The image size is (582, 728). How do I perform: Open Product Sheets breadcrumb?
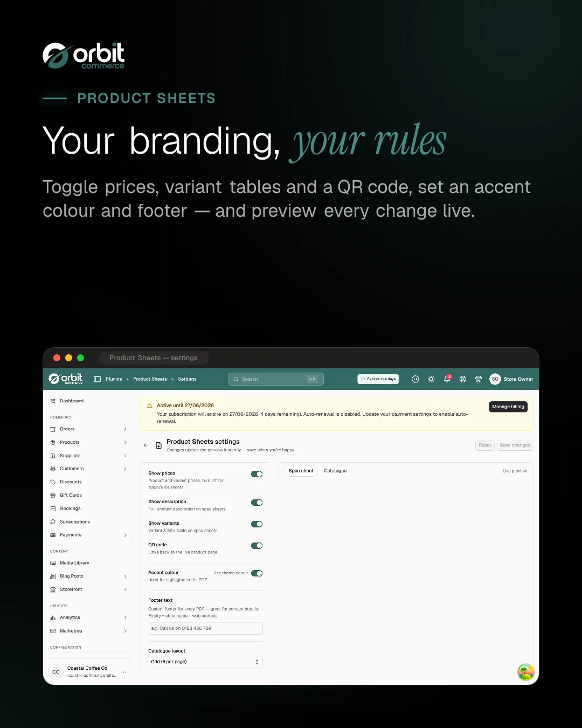pos(150,379)
